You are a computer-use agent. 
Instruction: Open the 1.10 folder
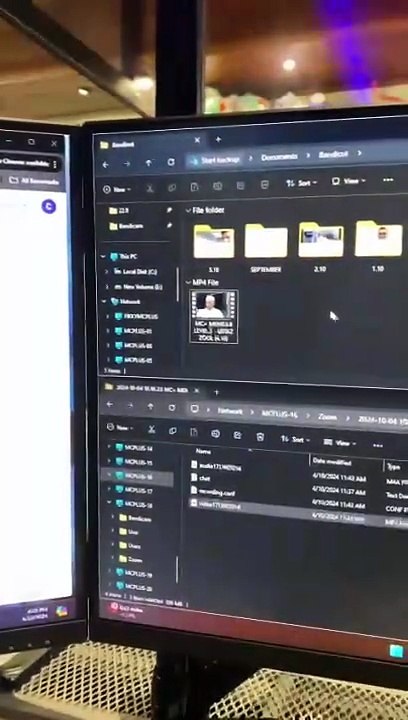point(378,245)
